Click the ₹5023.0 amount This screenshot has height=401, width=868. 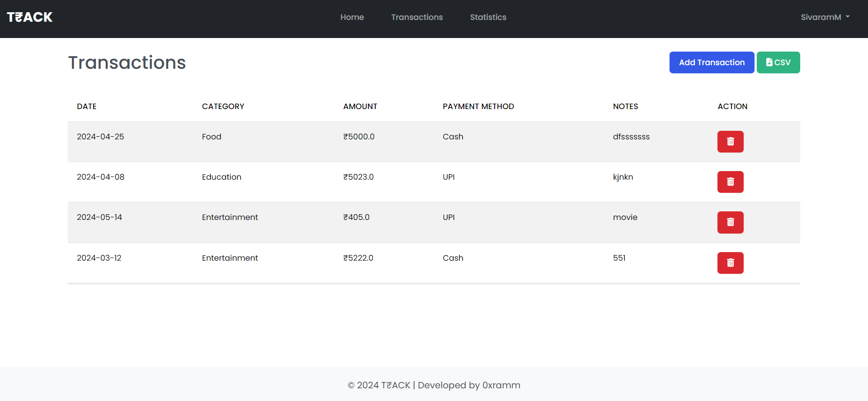point(359,177)
